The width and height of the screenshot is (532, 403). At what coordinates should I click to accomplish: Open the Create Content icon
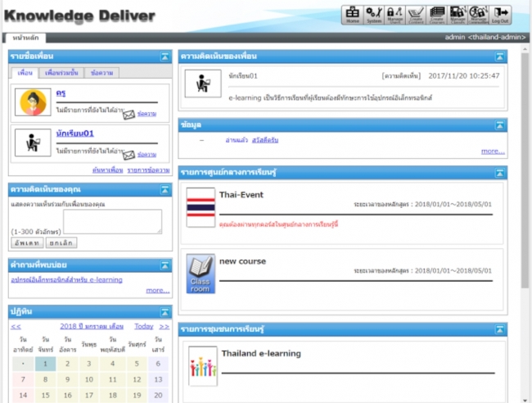(x=416, y=15)
